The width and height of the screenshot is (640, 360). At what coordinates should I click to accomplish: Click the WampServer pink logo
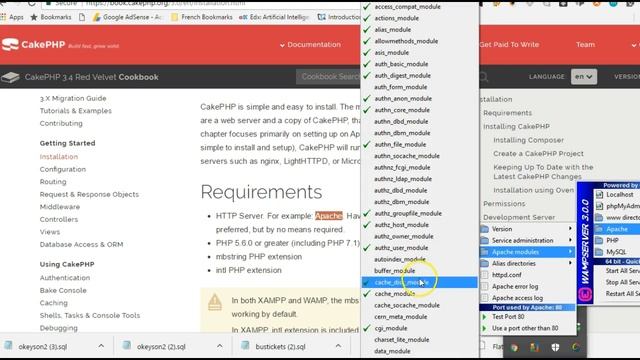coord(585,294)
